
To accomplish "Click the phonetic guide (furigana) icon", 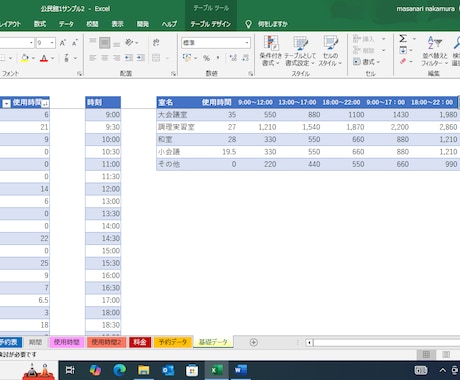I will 66,58.
